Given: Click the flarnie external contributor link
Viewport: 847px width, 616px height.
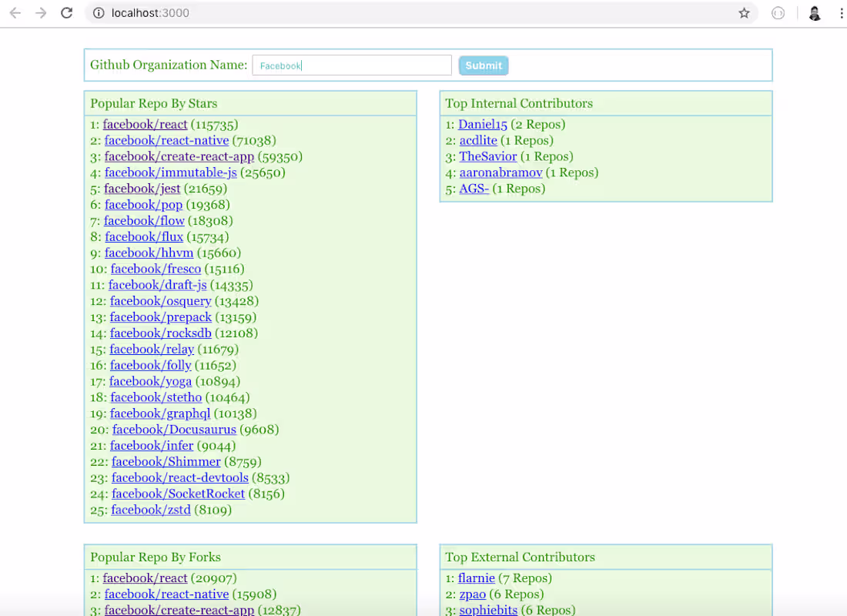Looking at the screenshot, I should coord(476,577).
